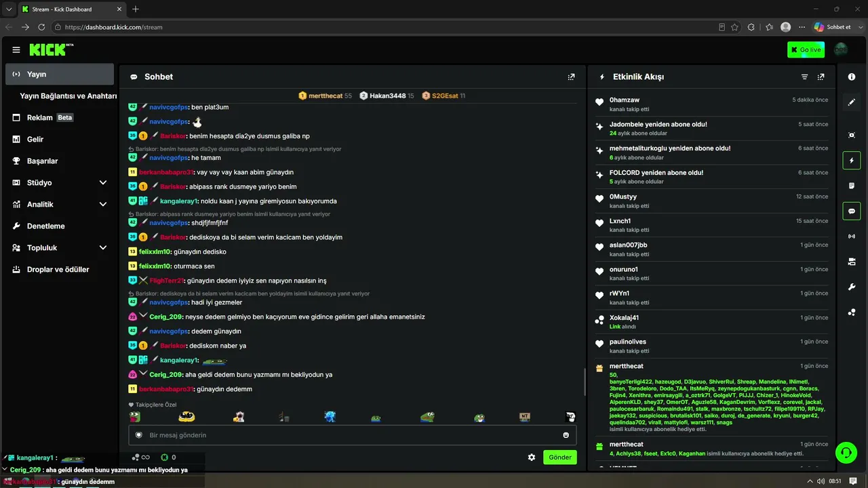Open Denetleme in the sidebar

[60, 226]
